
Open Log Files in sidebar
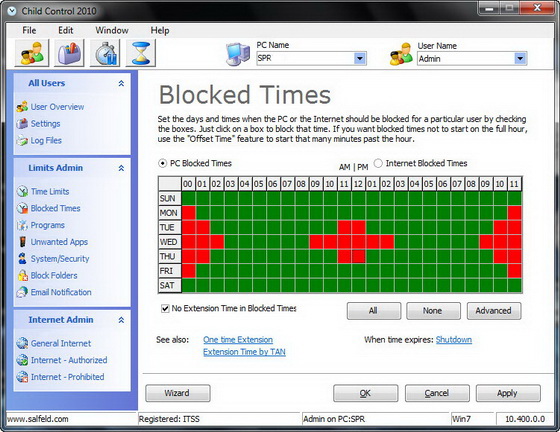coord(46,140)
